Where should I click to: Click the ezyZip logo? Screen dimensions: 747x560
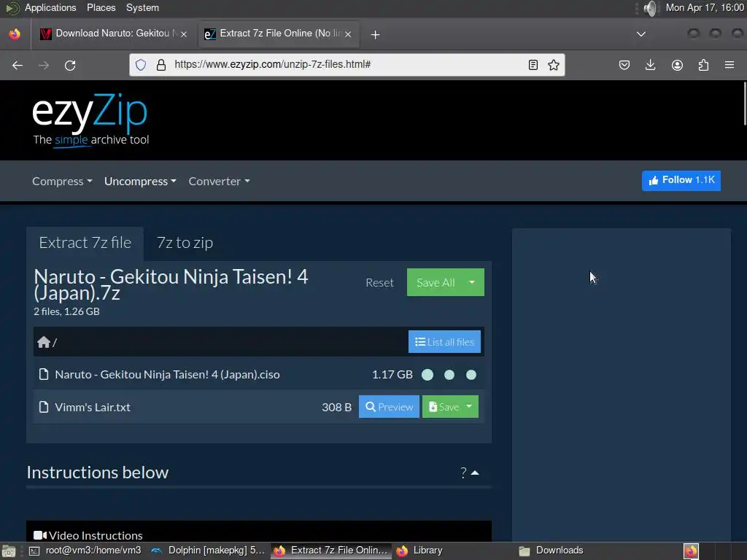tap(90, 120)
